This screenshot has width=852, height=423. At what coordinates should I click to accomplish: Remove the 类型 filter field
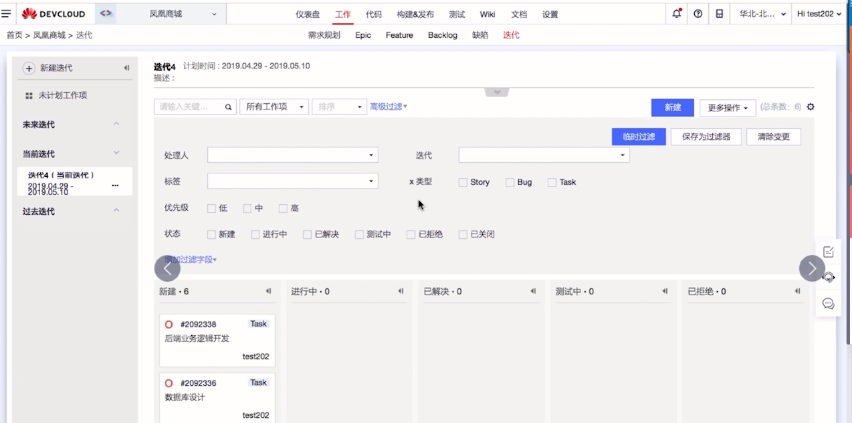point(411,182)
